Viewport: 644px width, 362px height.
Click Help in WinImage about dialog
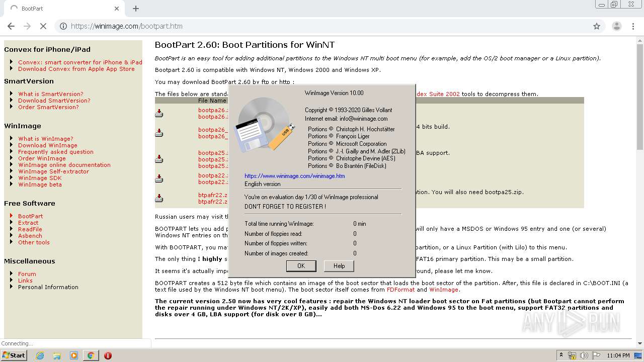pos(339,266)
